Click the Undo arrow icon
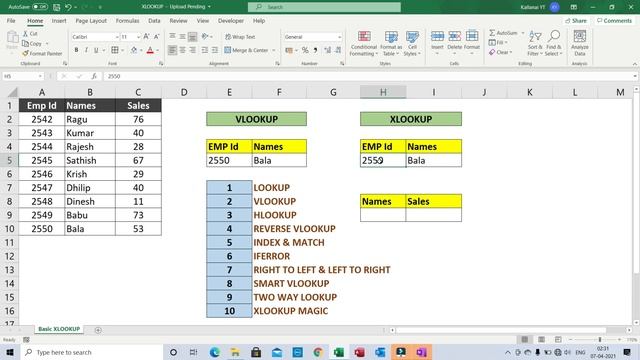640x360 pixels. (x=68, y=7)
